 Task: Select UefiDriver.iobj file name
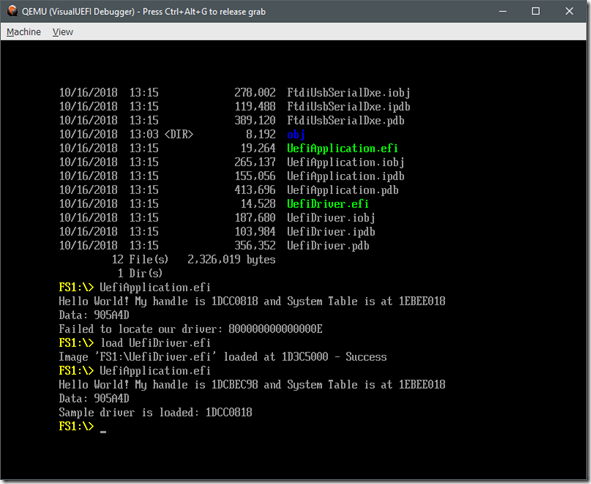point(331,218)
